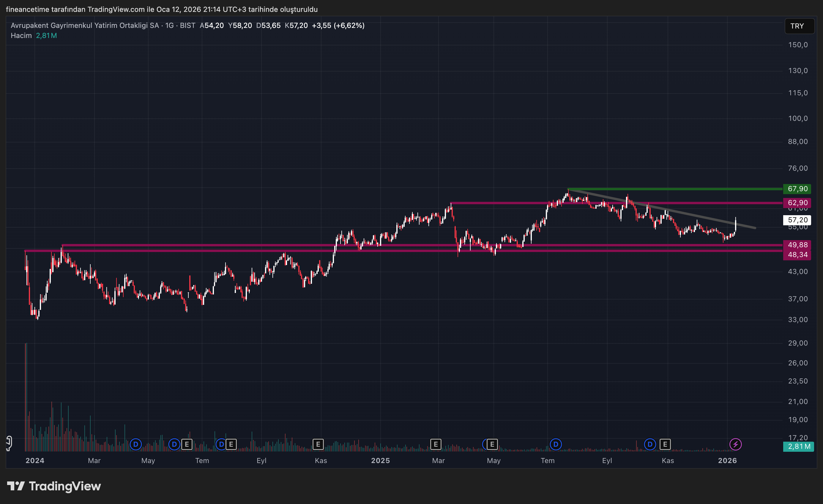Click the bracket icon at chart's left edge
The width and height of the screenshot is (823, 504).
(x=9, y=443)
